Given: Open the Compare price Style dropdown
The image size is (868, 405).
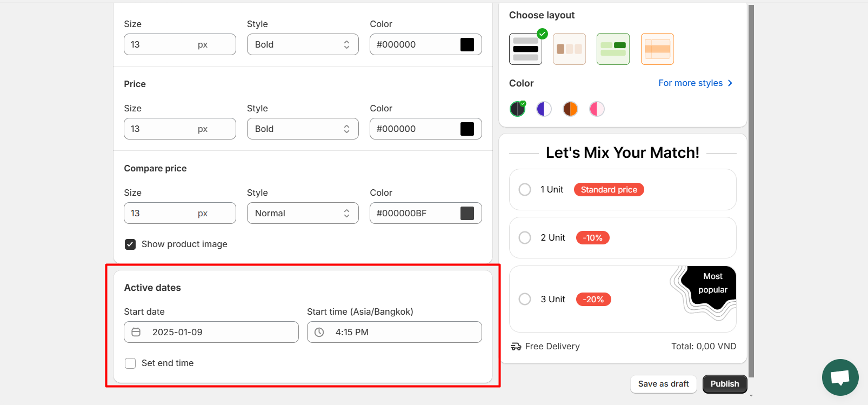Looking at the screenshot, I should [303, 213].
